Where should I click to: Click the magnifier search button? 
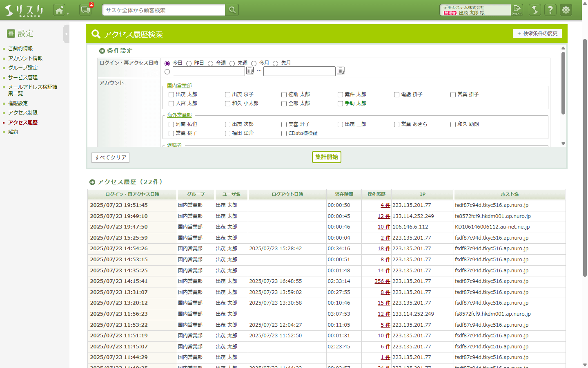pyautogui.click(x=232, y=10)
